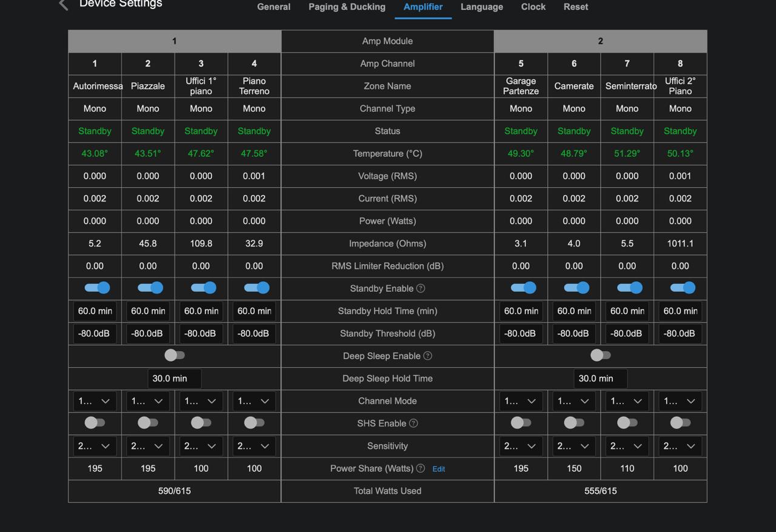Edit Standby Threshold for channel 5
The width and height of the screenshot is (776, 532).
[521, 333]
